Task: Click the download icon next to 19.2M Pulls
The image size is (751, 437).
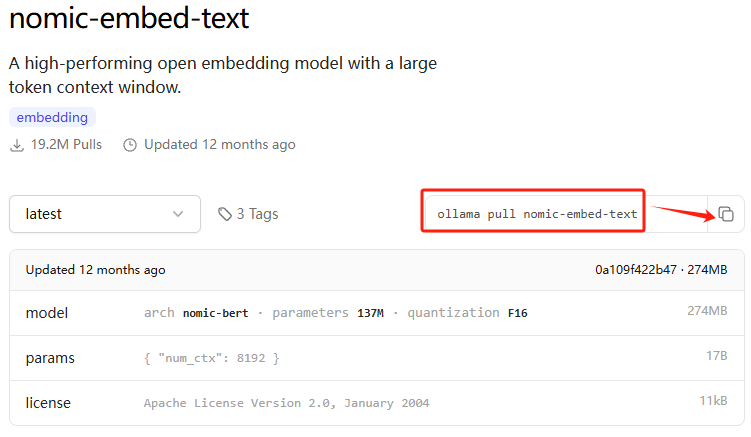Action: (x=17, y=144)
